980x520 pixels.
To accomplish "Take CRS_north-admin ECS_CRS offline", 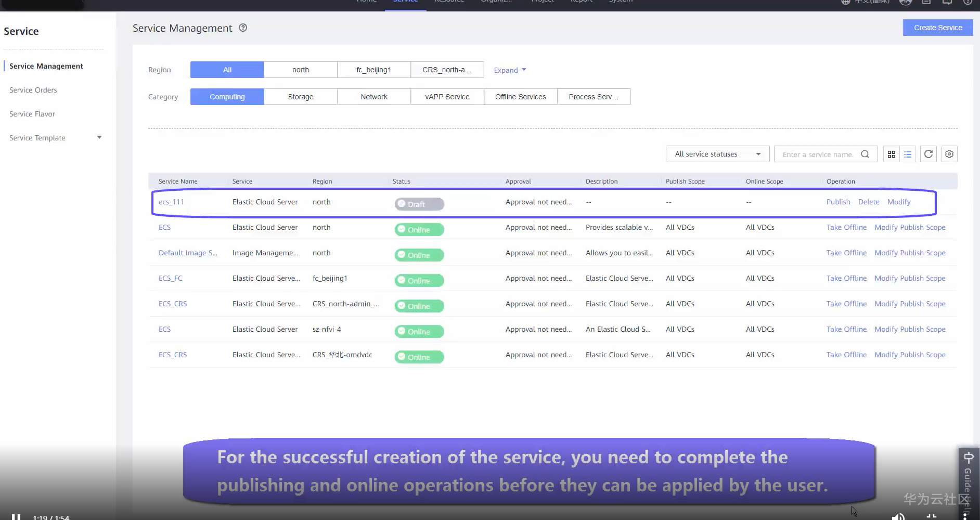I will pos(846,304).
